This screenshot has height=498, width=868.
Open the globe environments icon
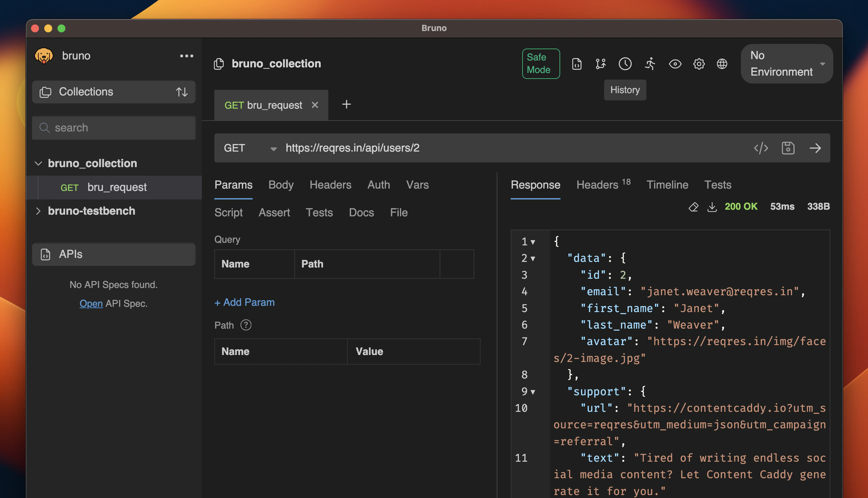point(722,64)
